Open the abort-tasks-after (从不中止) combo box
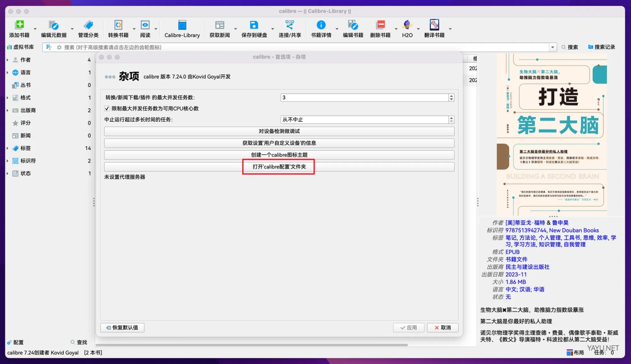The width and height of the screenshot is (631, 364). pos(367,119)
